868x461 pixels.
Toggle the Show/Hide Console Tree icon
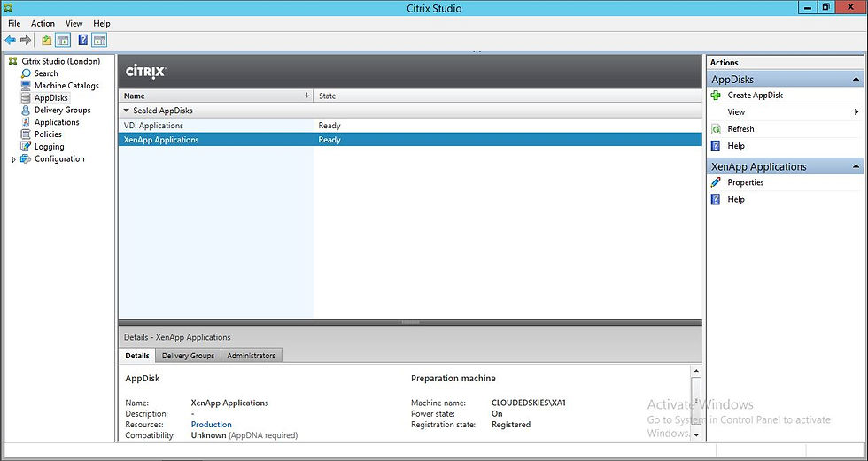point(63,40)
